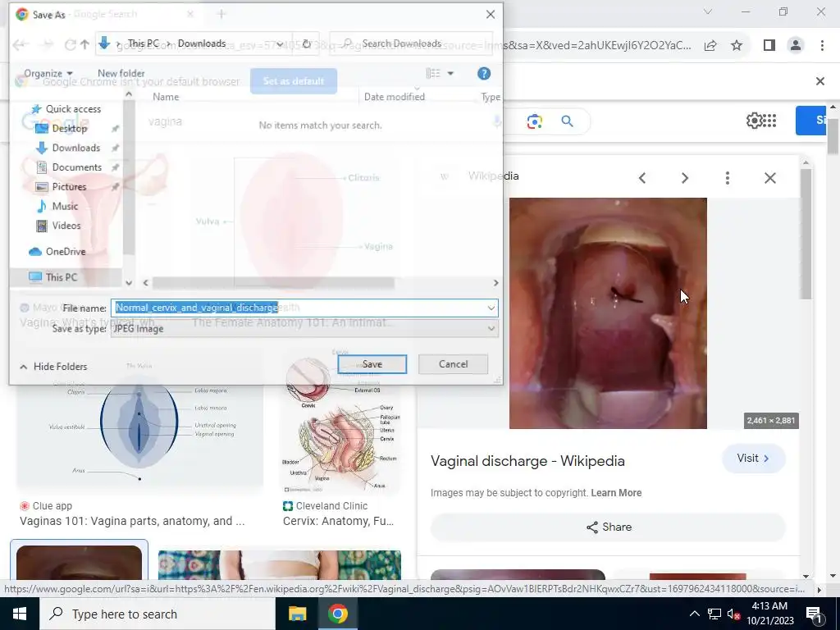
Task: Click Cleveland Clinic Cervix result caption
Action: pyautogui.click(x=338, y=521)
